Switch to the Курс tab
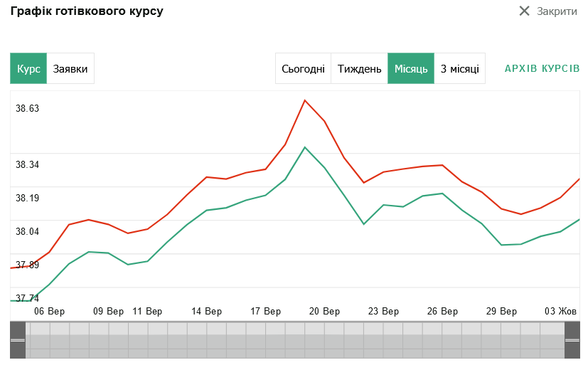The height and width of the screenshot is (365, 588). tap(28, 69)
